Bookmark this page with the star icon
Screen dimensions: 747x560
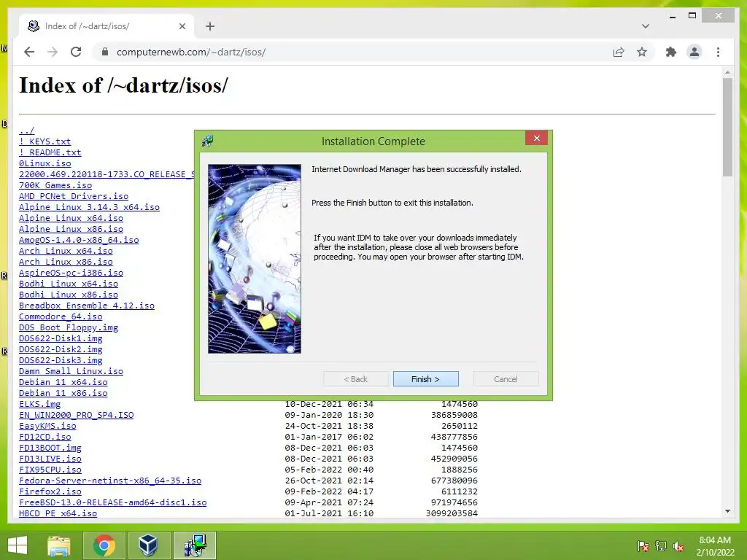point(642,52)
